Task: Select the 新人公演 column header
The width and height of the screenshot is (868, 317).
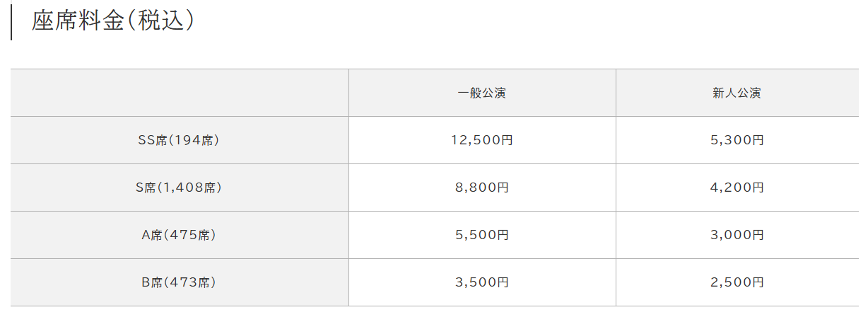Action: coord(737,93)
